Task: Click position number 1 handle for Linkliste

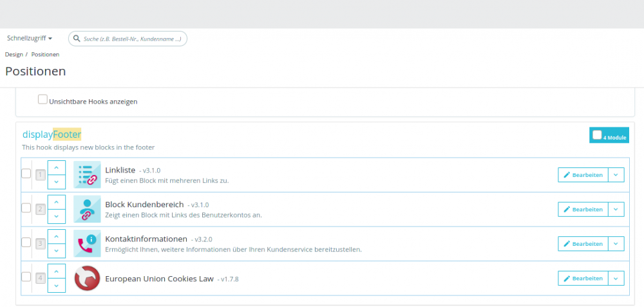Action: coord(40,175)
